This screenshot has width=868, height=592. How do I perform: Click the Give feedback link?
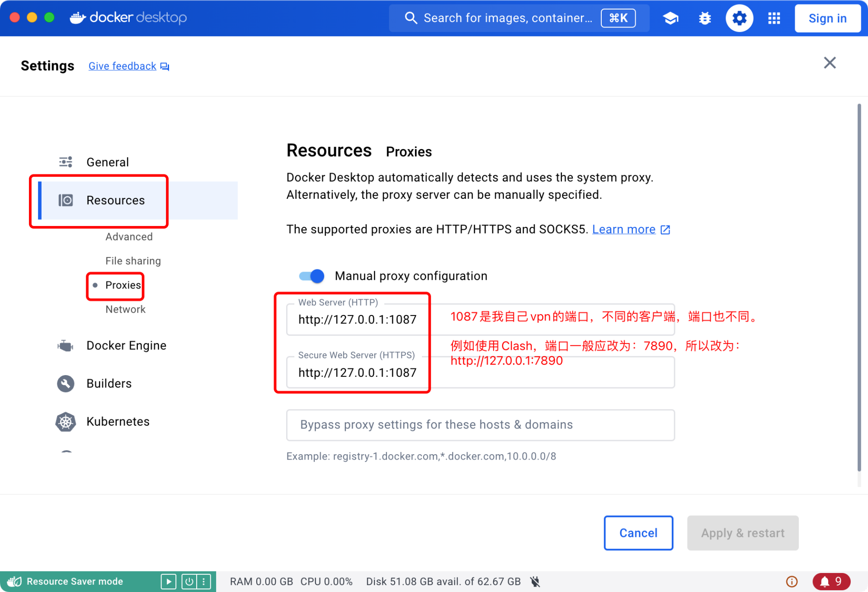coord(122,66)
